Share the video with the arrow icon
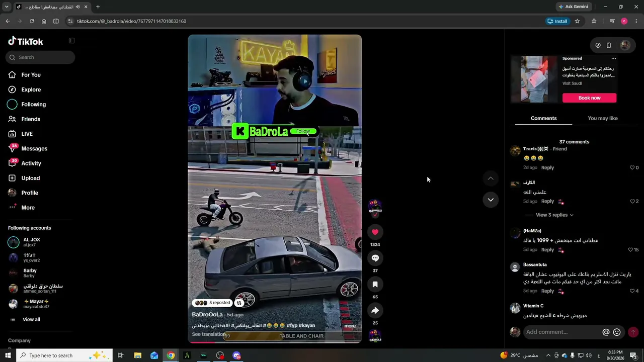 point(375,310)
